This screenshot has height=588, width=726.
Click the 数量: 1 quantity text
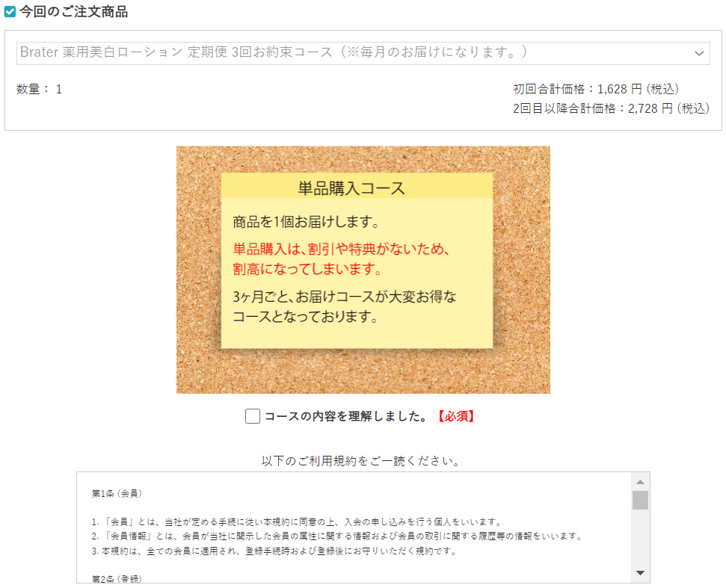coord(40,89)
